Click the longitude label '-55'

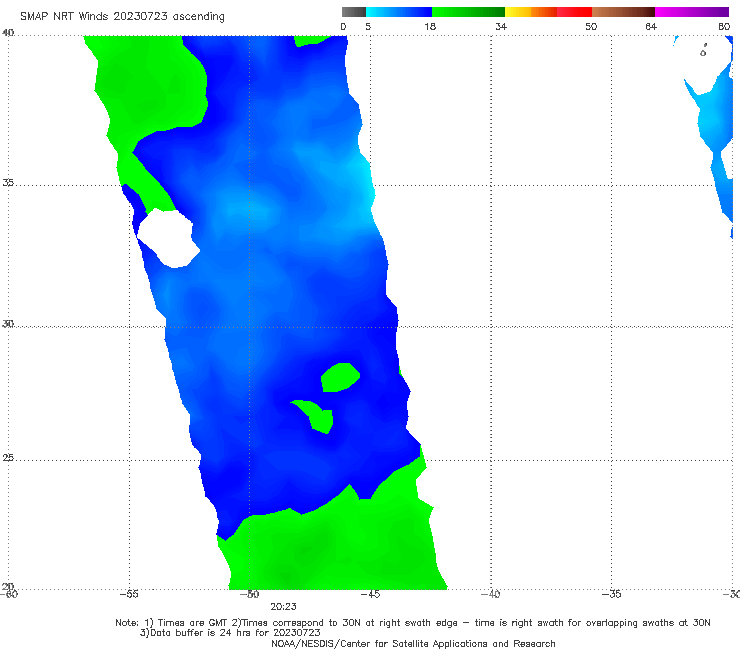[x=129, y=594]
